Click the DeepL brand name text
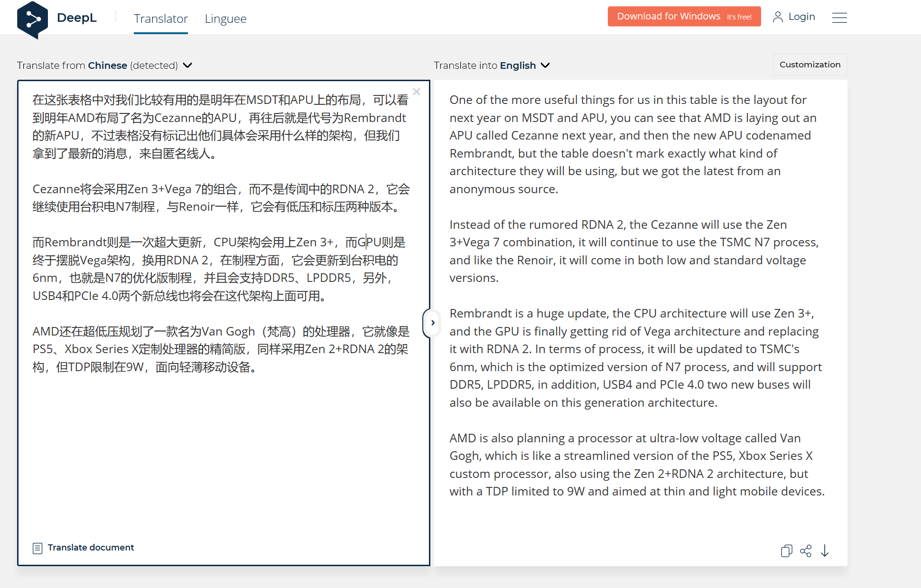Image resolution: width=921 pixels, height=588 pixels. (77, 18)
